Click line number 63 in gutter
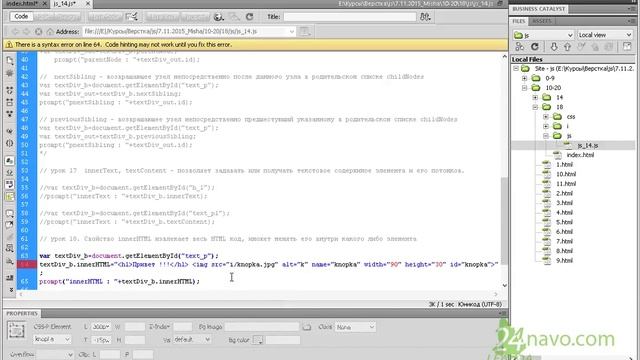This screenshot has width=640, height=360. pyautogui.click(x=25, y=256)
